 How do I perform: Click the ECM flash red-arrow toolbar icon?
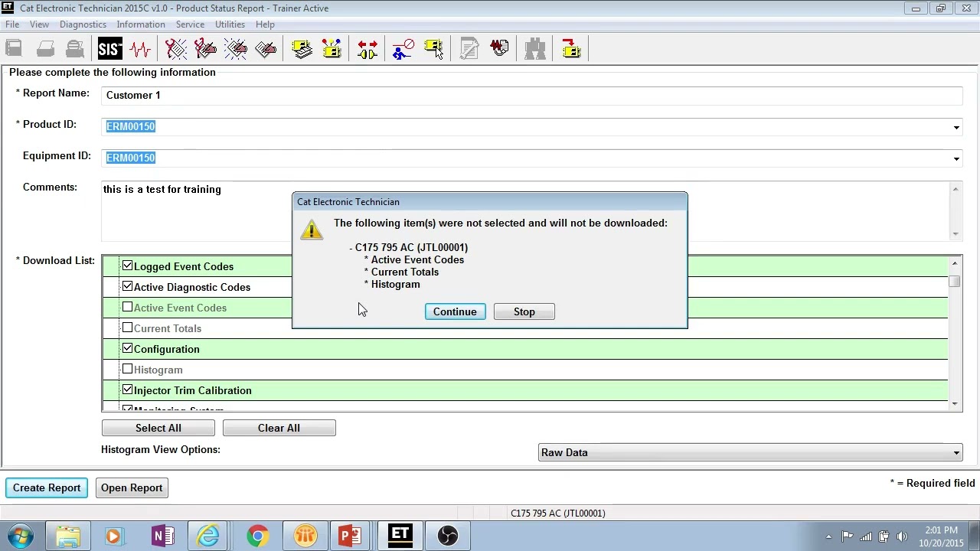coord(571,50)
